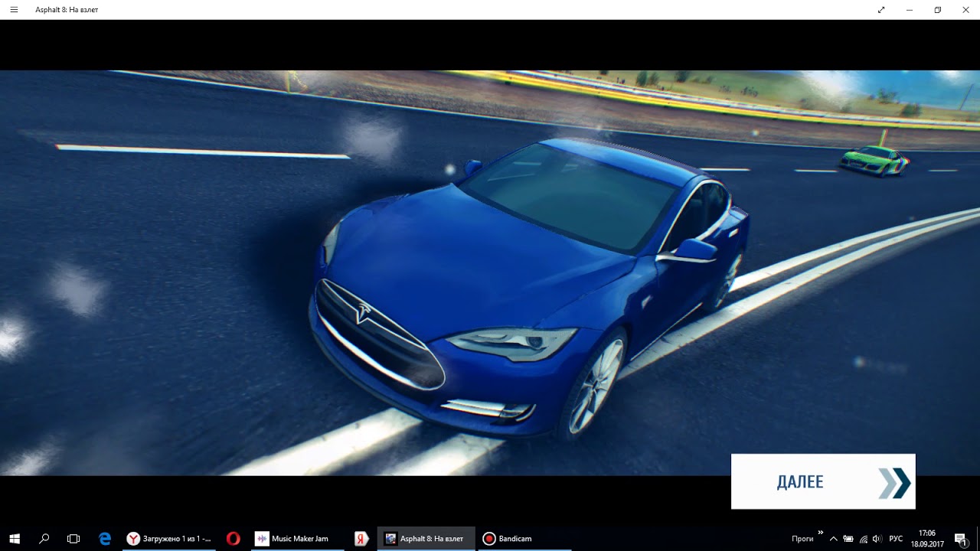
Task: Launch Microsoft Edge from the taskbar
Action: point(105,539)
